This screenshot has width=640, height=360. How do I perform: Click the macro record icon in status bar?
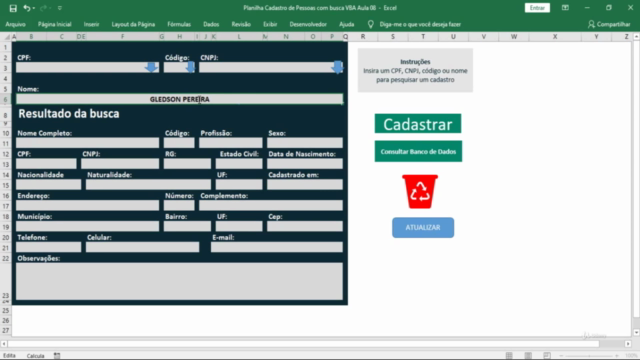point(57,356)
